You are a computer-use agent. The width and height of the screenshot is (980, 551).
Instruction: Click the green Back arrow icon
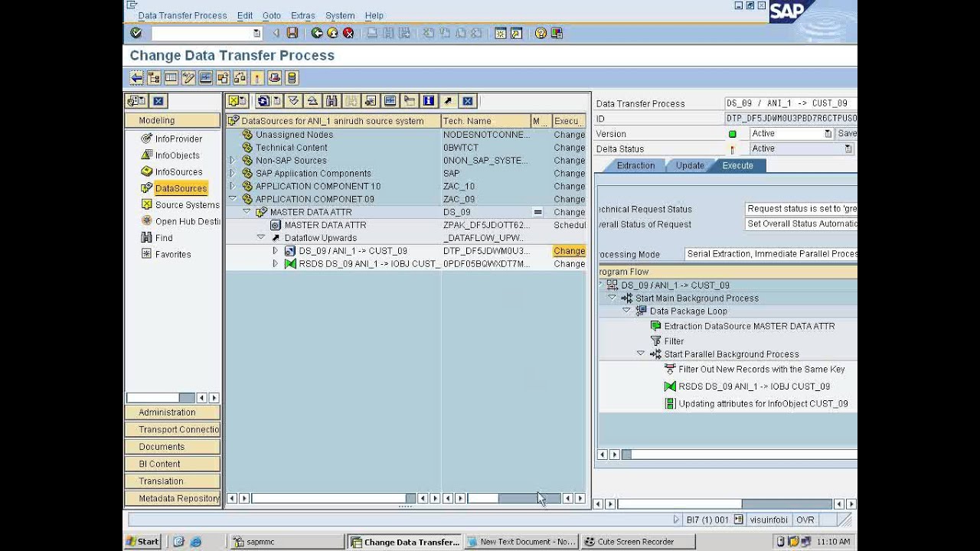click(316, 33)
